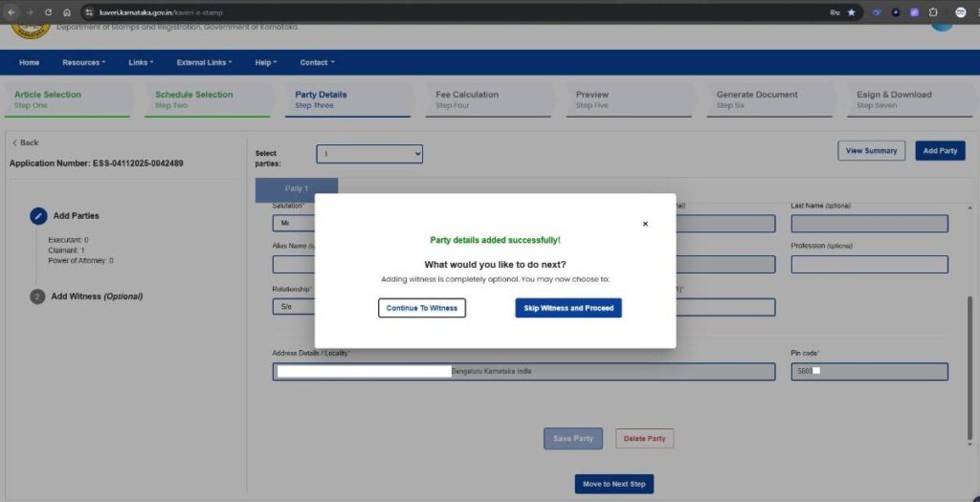Close the success dialog with the X

645,224
